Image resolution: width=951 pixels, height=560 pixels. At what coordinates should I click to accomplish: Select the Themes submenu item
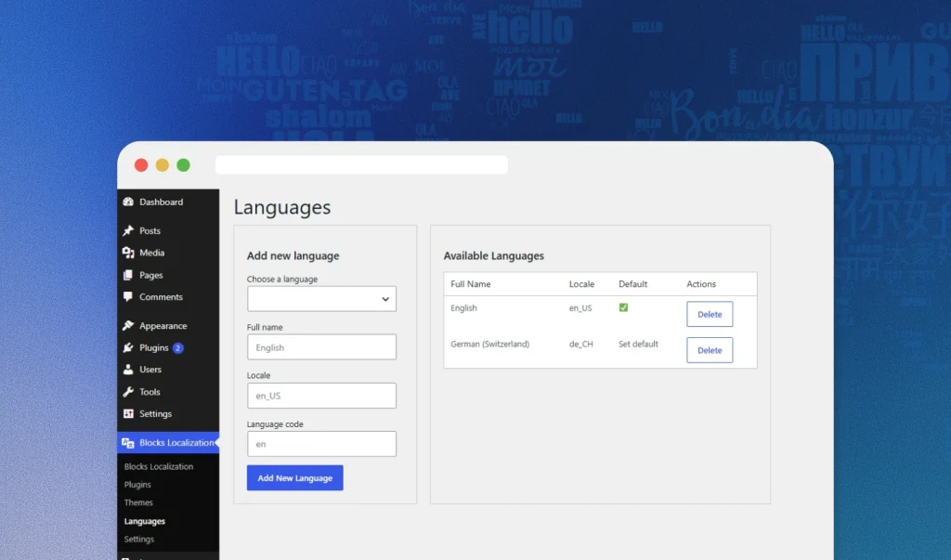[138, 502]
